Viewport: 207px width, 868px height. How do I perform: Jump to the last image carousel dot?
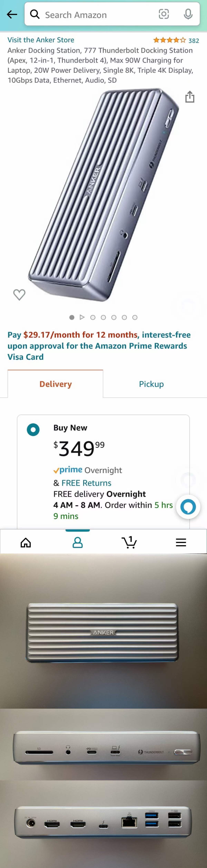pyautogui.click(x=135, y=317)
